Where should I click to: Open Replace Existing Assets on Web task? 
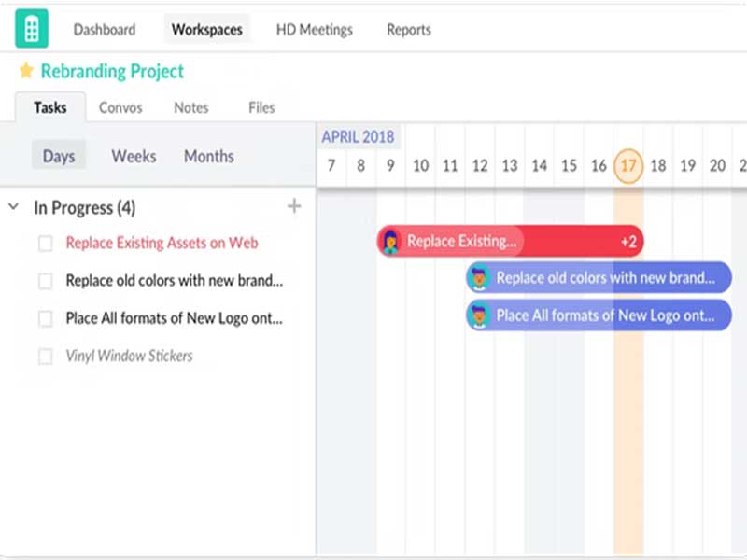click(162, 243)
